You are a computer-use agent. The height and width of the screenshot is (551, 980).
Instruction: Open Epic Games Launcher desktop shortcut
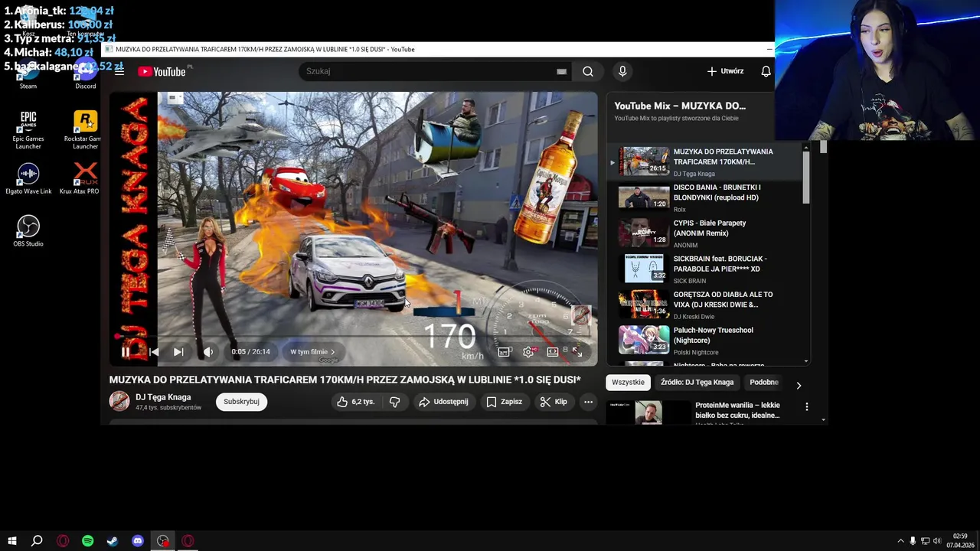[28, 130]
